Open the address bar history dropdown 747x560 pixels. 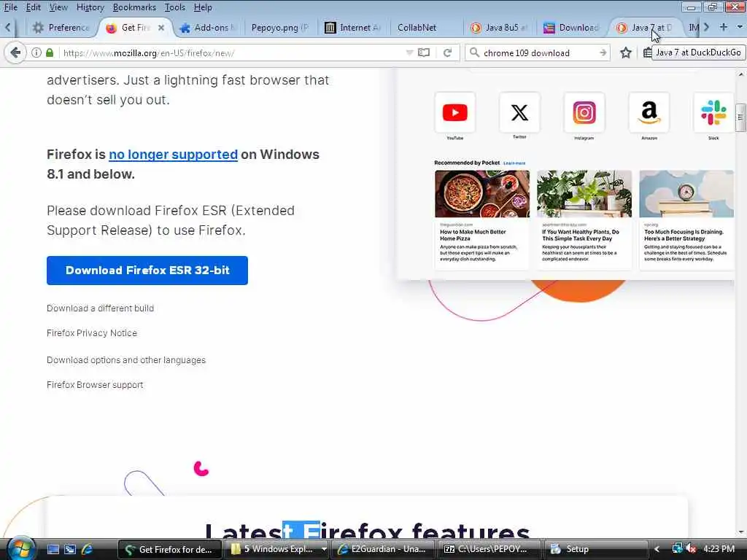(409, 52)
